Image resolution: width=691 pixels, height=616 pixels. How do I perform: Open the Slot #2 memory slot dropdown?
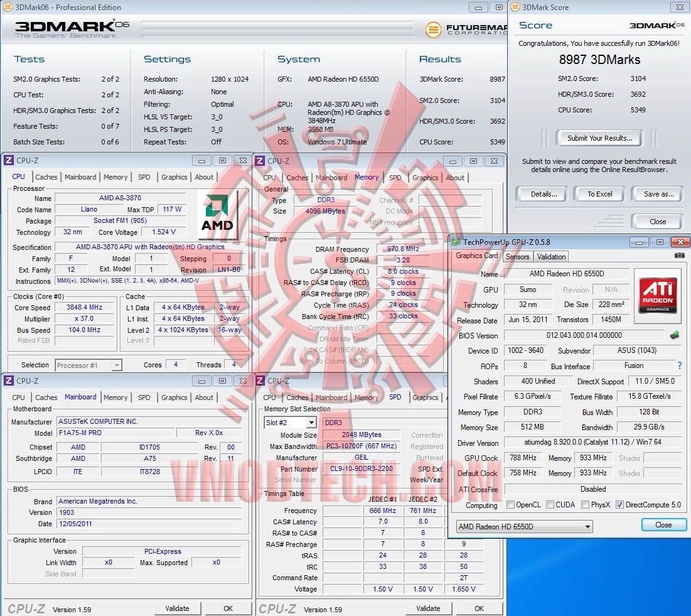[290, 423]
